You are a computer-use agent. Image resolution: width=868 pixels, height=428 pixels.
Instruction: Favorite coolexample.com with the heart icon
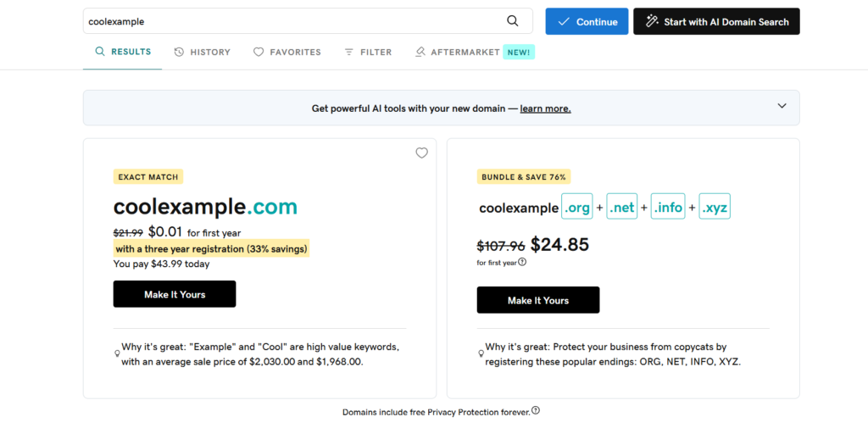tap(422, 153)
